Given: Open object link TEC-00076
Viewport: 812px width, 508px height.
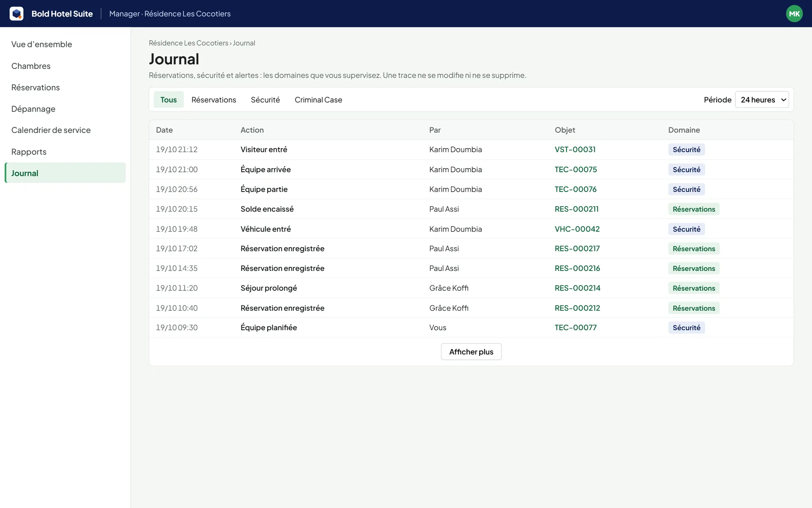Looking at the screenshot, I should tap(576, 189).
